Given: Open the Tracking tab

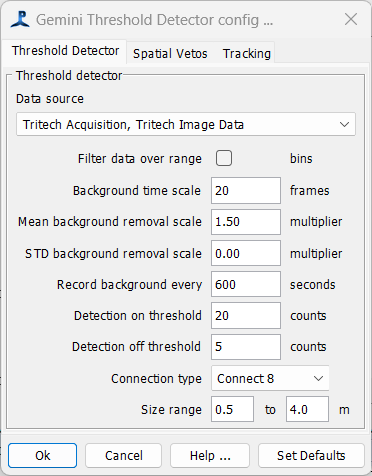Looking at the screenshot, I should pyautogui.click(x=247, y=53).
